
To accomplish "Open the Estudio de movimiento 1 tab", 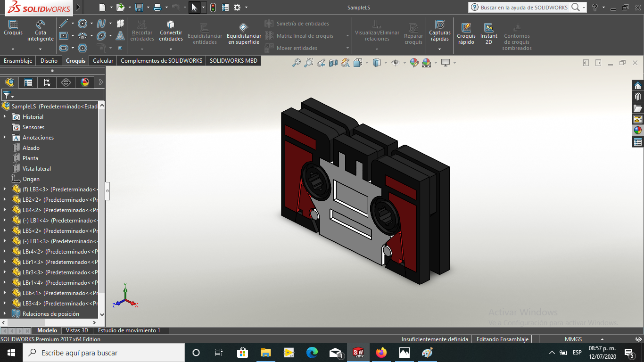I will click(129, 330).
